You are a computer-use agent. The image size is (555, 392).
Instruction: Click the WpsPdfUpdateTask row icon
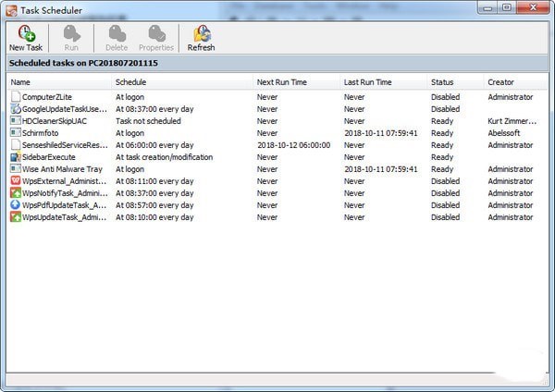[15, 205]
